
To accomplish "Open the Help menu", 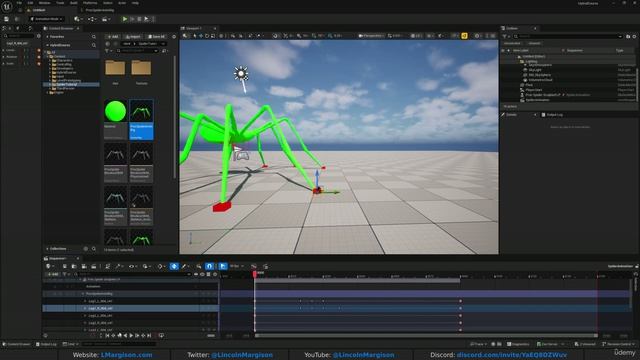I will [135, 3].
